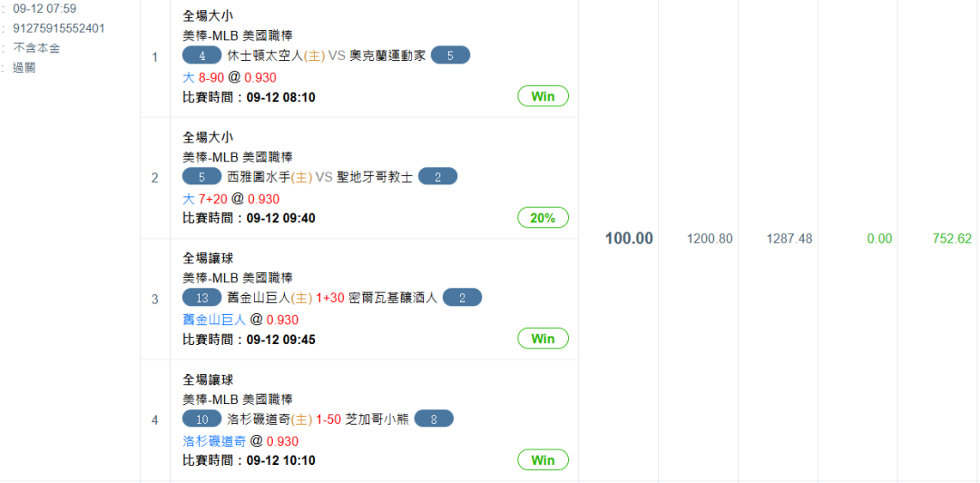Click the Seattle Mariners score badge showing 5
Screen dimensions: 980x483
click(x=201, y=177)
